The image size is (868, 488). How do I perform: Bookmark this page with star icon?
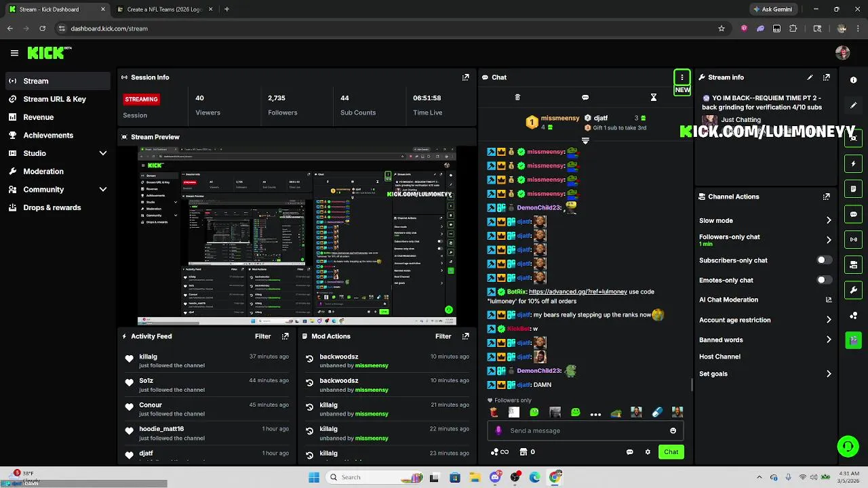[x=722, y=28]
